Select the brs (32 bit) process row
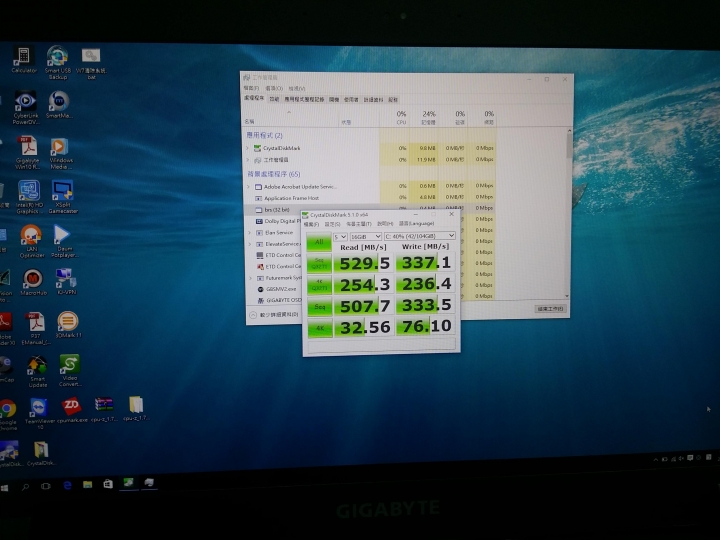The width and height of the screenshot is (720, 540). point(370,209)
